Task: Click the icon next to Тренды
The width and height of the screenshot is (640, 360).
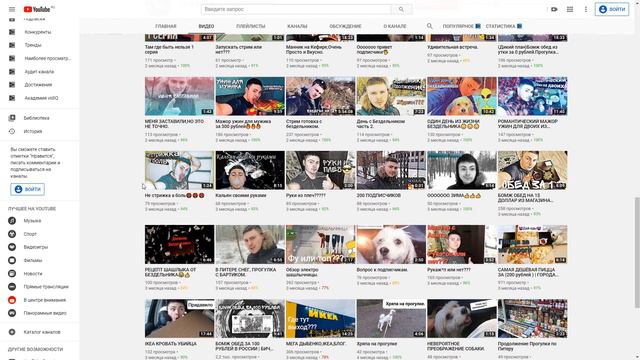Action: [12, 45]
